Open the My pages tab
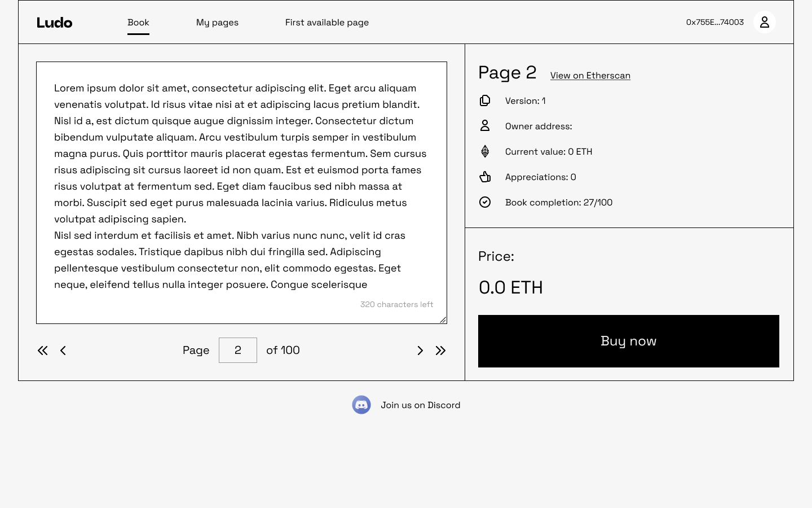Image resolution: width=812 pixels, height=508 pixels. point(217,23)
